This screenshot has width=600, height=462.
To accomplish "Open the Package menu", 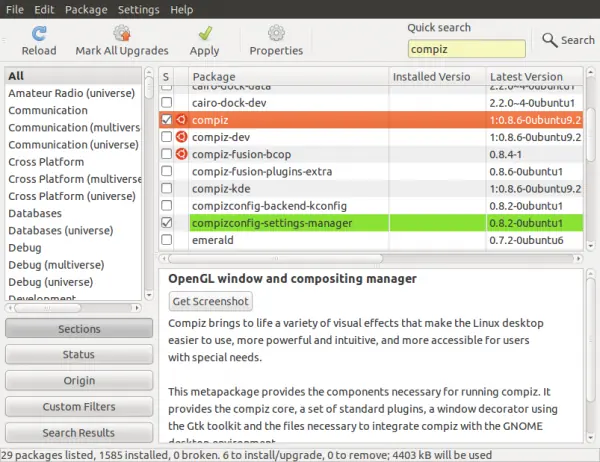I will [x=86, y=10].
